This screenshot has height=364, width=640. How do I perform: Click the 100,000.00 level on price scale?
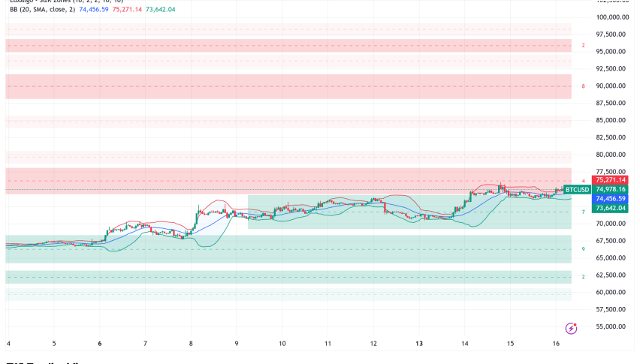click(612, 17)
